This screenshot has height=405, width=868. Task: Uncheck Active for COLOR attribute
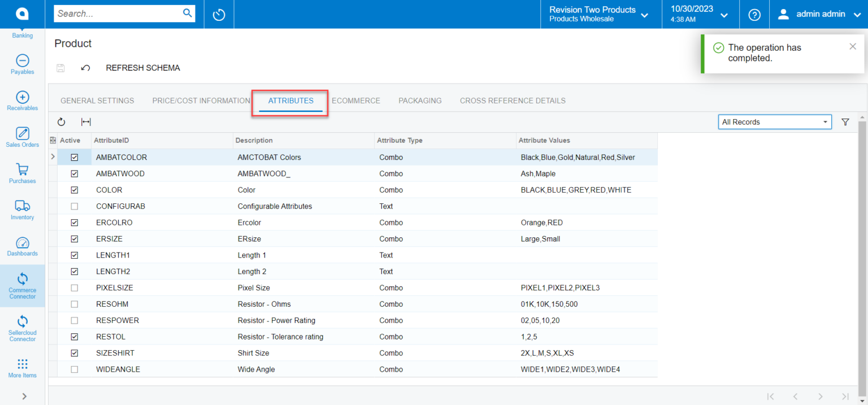pos(75,190)
